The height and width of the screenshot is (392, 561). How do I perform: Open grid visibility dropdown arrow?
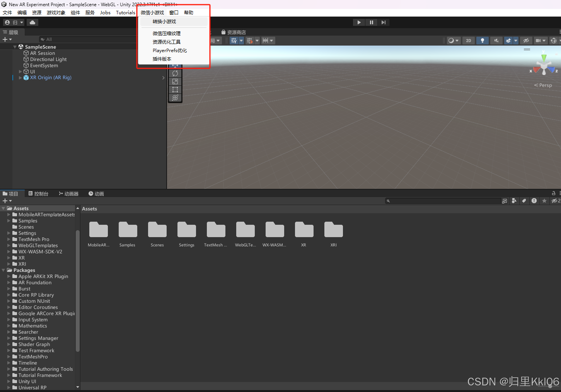pos(241,41)
